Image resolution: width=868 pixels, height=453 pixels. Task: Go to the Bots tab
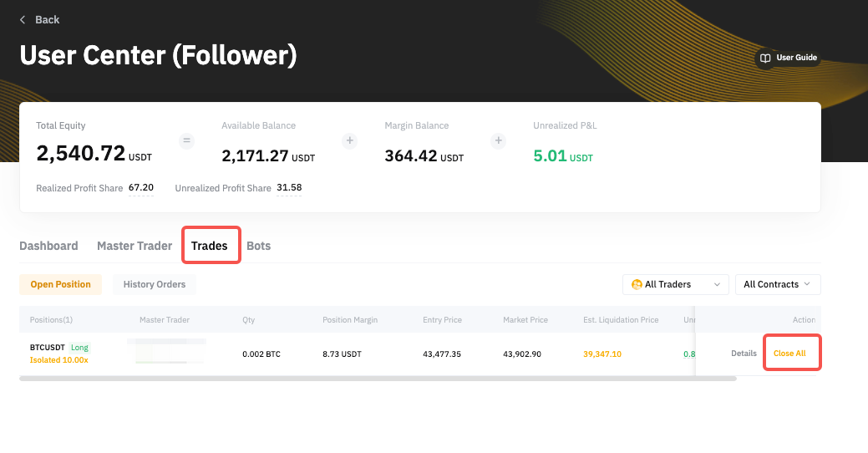pos(258,246)
